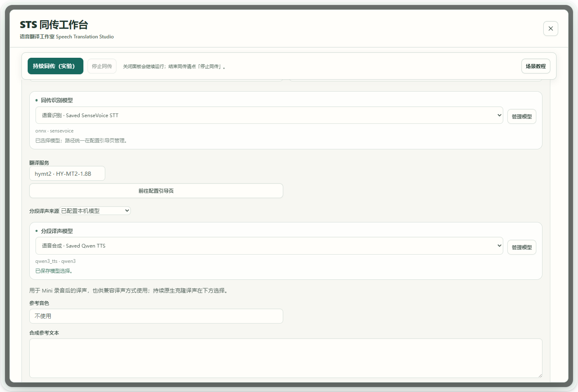The height and width of the screenshot is (392, 578).
Task: Click the 同传识别模型 heading
Action: [57, 100]
